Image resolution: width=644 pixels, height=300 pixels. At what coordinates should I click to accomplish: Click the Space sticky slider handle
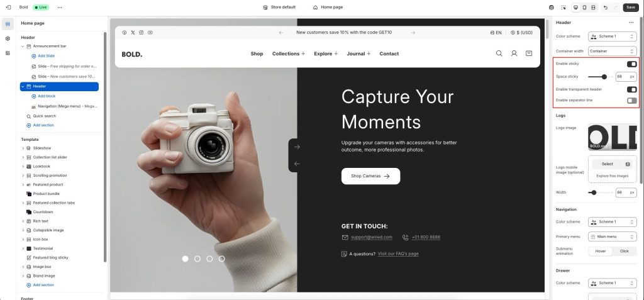pyautogui.click(x=604, y=77)
